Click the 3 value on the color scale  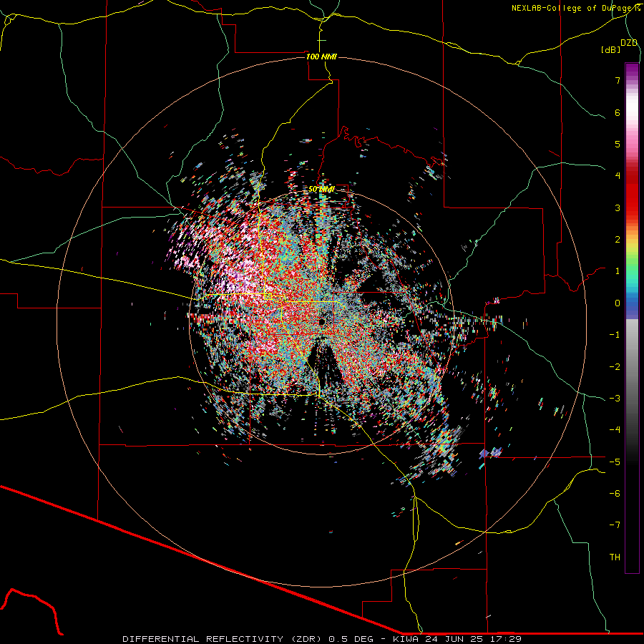point(618,208)
